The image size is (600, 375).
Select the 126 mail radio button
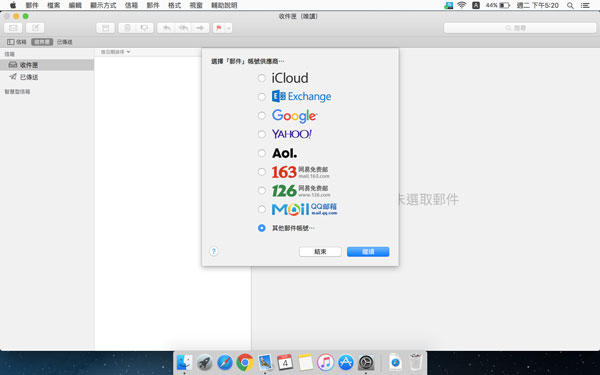coord(262,191)
